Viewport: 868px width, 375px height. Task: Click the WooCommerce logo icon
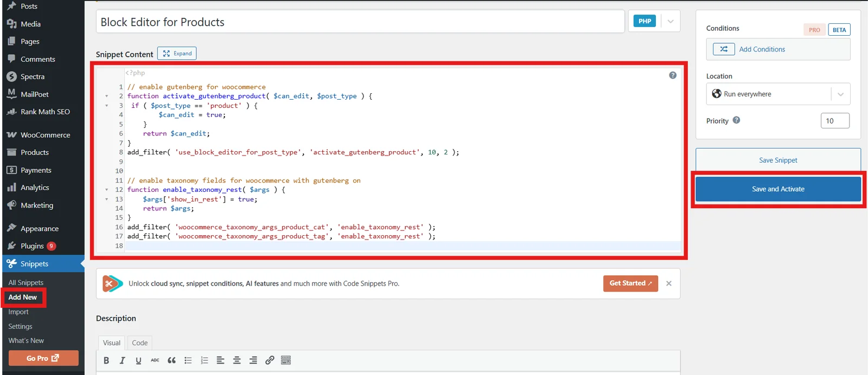coord(11,135)
